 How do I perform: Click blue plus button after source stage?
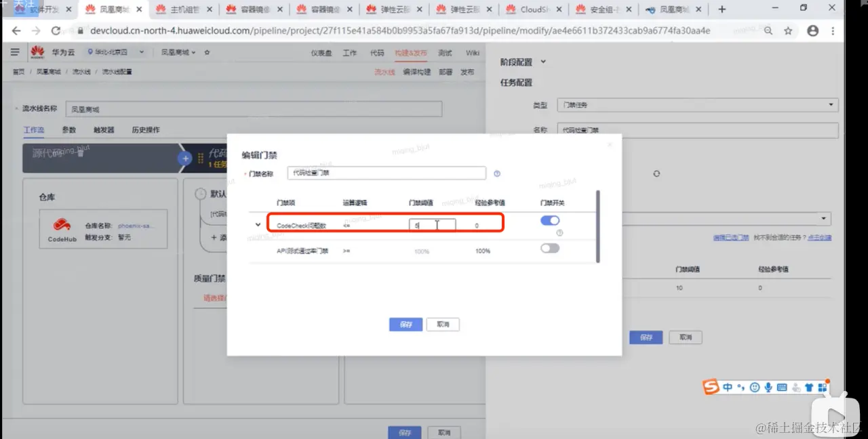click(x=184, y=158)
